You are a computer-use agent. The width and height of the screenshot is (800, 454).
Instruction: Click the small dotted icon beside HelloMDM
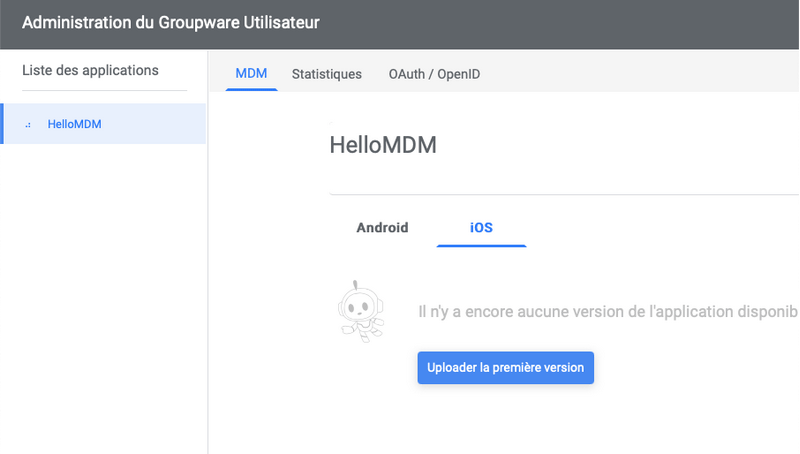28,124
